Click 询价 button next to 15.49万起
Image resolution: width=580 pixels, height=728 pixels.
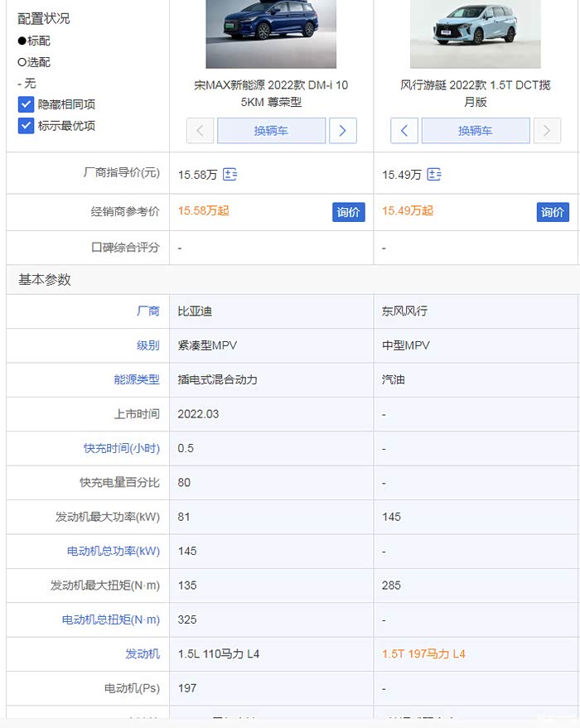pos(553,212)
